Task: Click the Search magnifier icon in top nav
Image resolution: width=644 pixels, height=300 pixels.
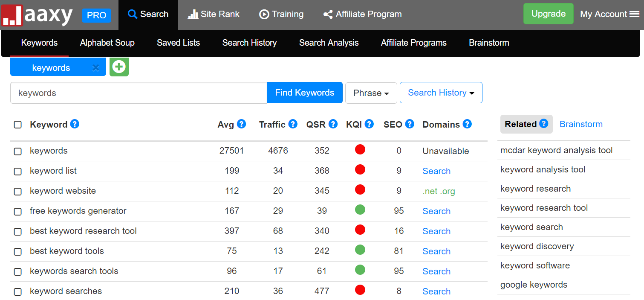Action: [133, 14]
